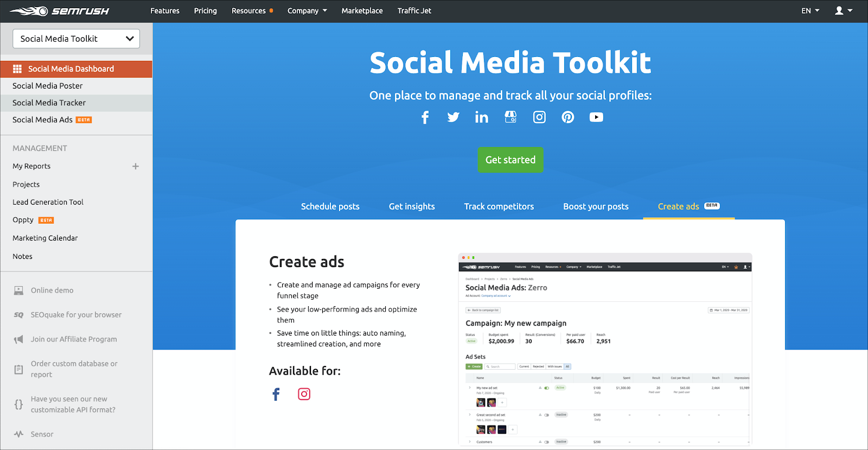Click the dashboard grid icon in sidebar
The image size is (868, 450).
click(x=17, y=69)
